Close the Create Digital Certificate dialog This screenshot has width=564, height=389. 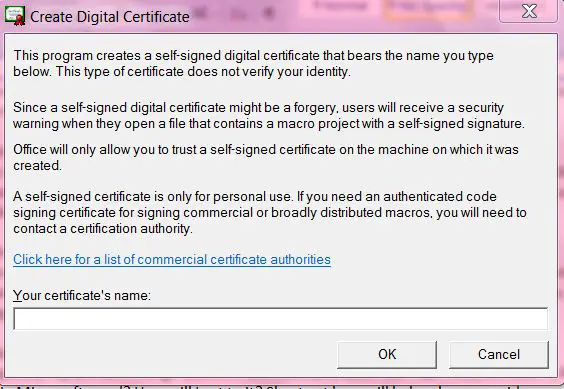(528, 11)
